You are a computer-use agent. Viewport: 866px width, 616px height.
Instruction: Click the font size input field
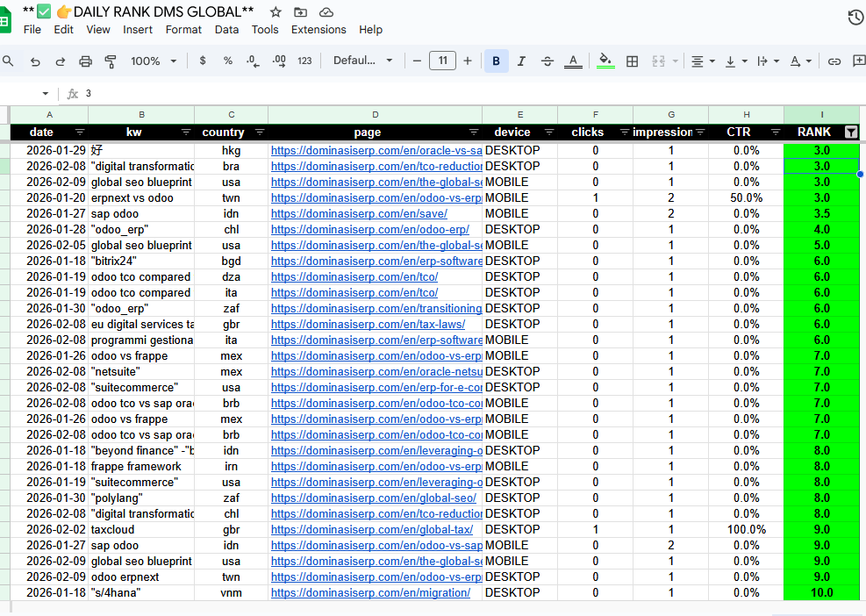(442, 61)
